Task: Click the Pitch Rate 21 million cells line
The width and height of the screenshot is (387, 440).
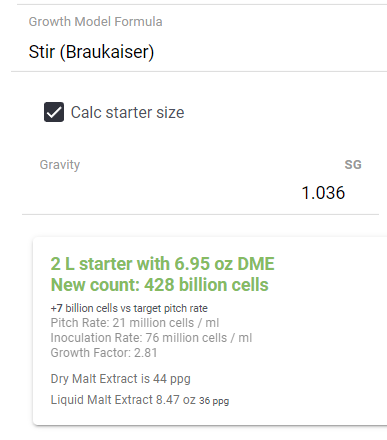Action: point(135,323)
